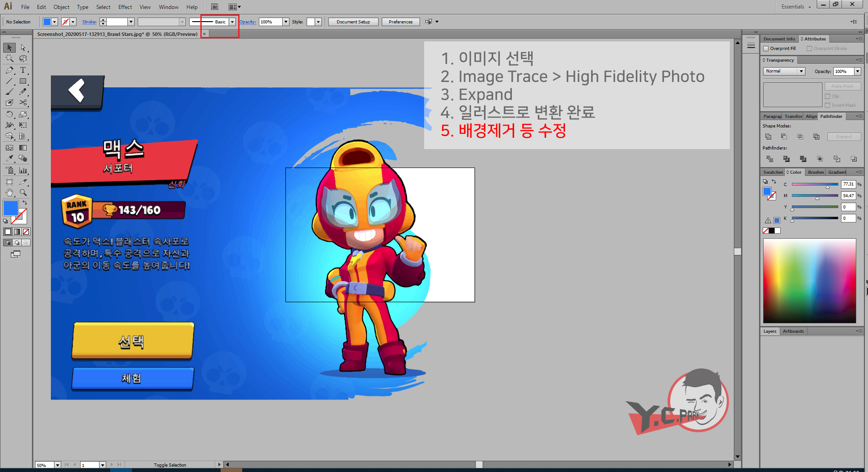Open the File menu

coord(25,7)
